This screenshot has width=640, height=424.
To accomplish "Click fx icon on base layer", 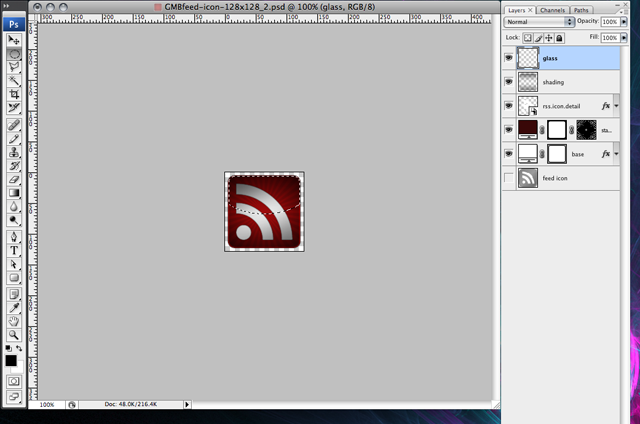I will (606, 154).
